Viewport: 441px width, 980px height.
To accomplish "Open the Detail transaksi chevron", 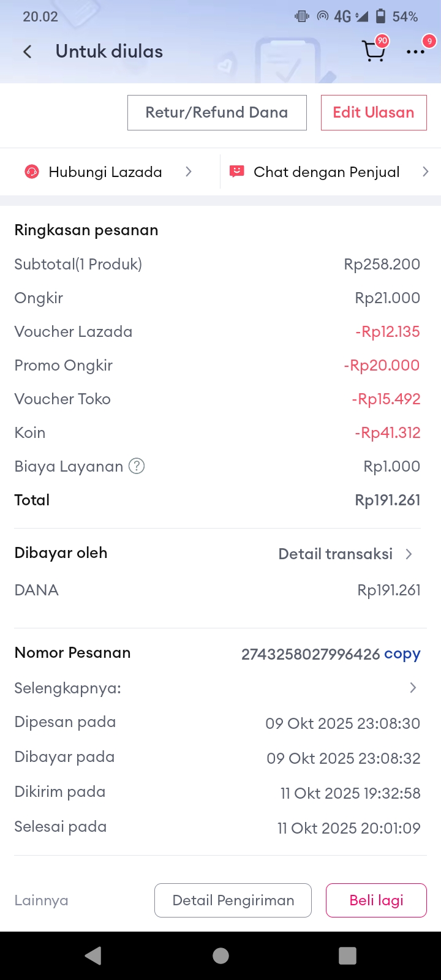I will click(409, 554).
